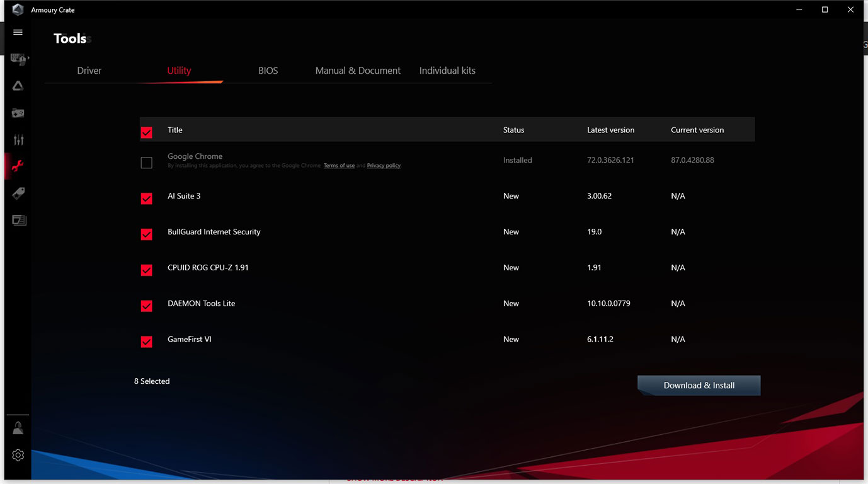Open the Scenario Profiles sliders icon

point(18,140)
